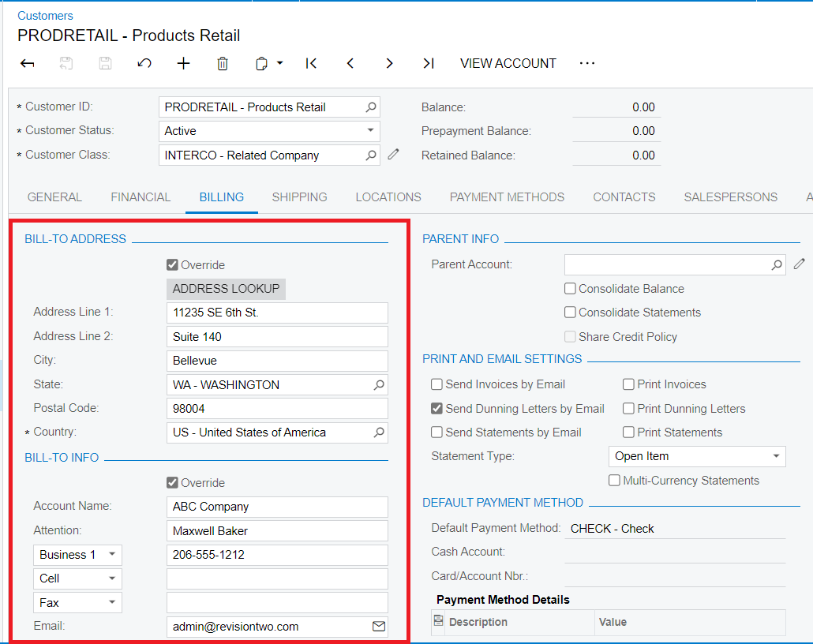Uncheck Send Dunning Letters by Email
The width and height of the screenshot is (813, 644).
click(436, 409)
